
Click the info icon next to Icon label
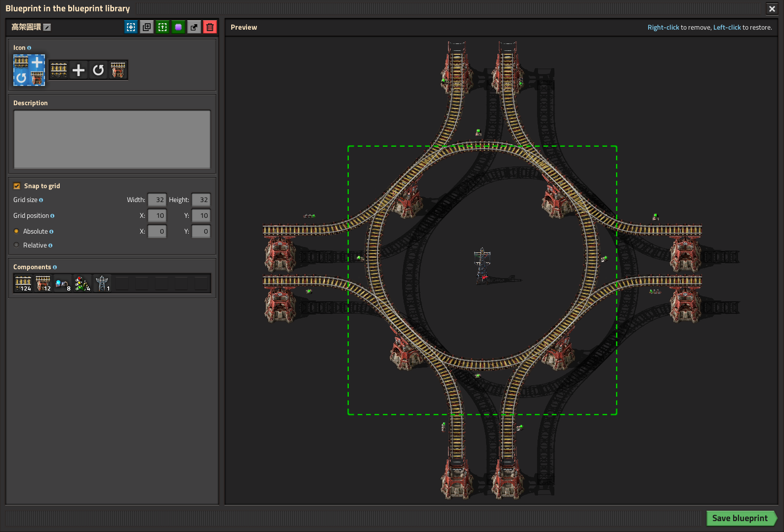click(29, 48)
